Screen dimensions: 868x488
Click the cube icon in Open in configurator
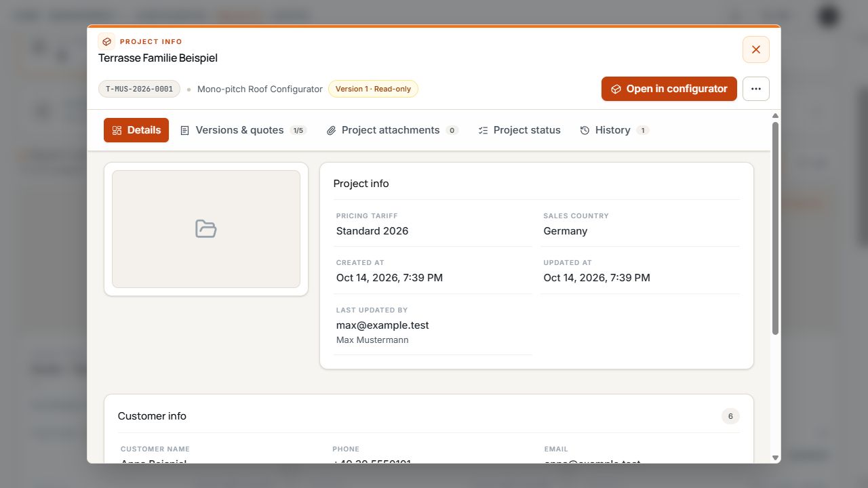tap(616, 89)
